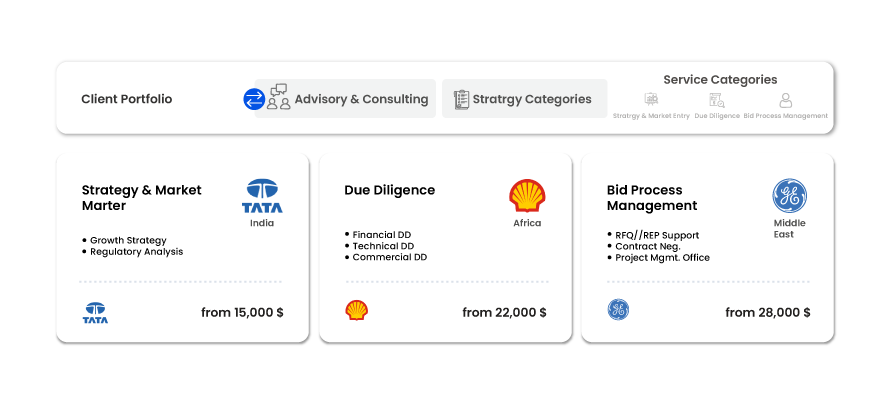Click the large Shell logo for Africa
Image resolution: width=890 pixels, height=402 pixels.
click(x=527, y=195)
